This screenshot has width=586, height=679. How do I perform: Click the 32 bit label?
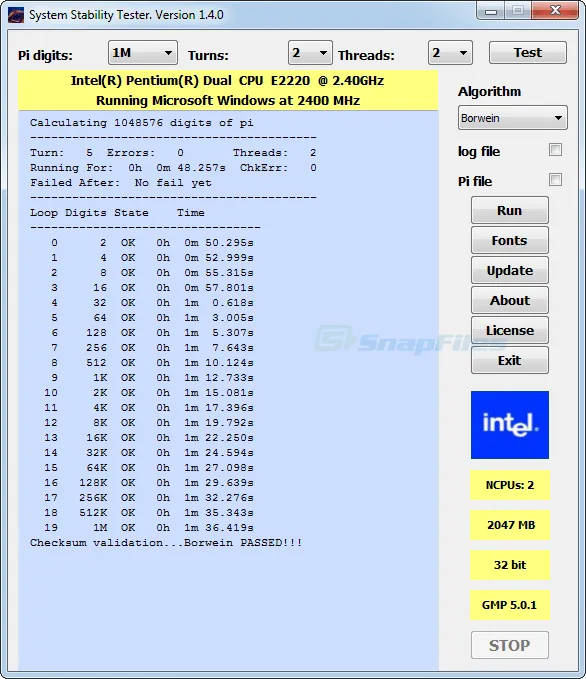[510, 565]
